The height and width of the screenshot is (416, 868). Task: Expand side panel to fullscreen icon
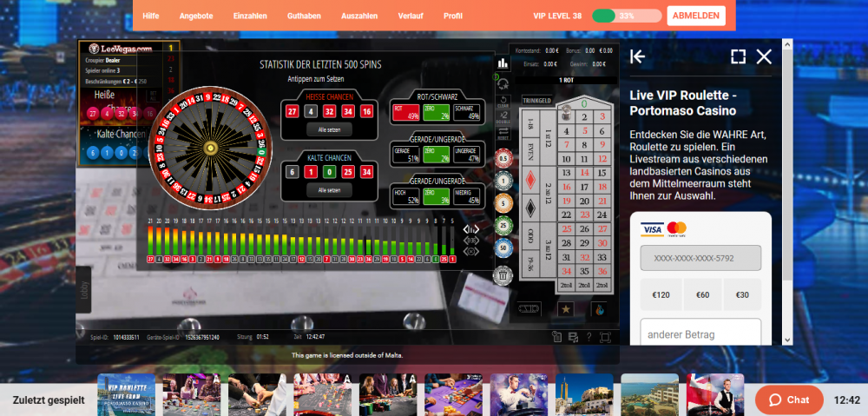(x=738, y=56)
